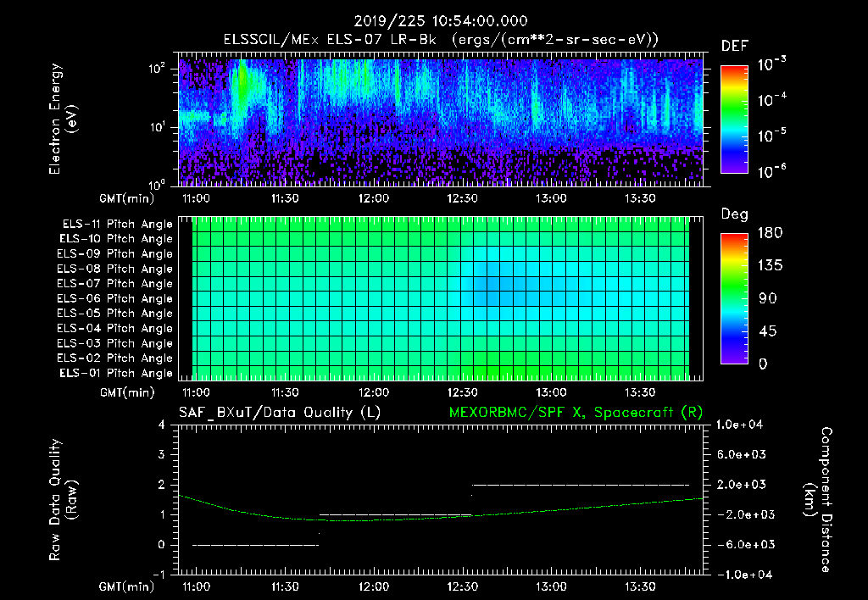Image resolution: width=868 pixels, height=600 pixels.
Task: Click the DEF spectrogram color scale bar
Action: [x=734, y=119]
